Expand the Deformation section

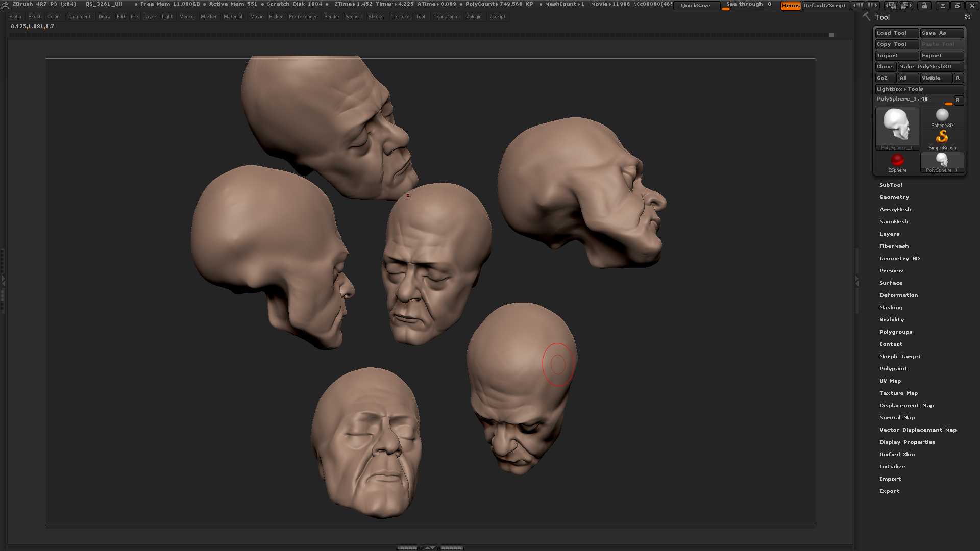[898, 295]
